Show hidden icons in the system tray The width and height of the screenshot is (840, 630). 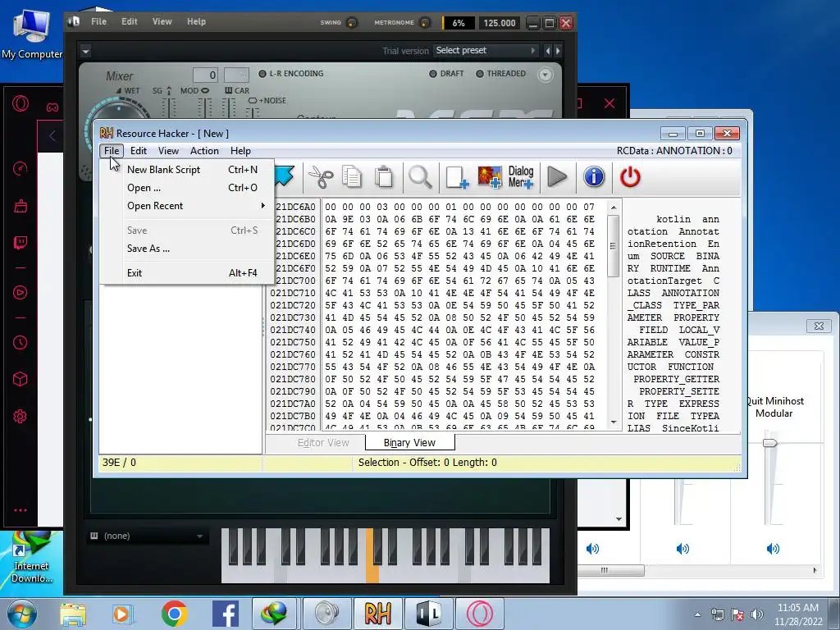click(x=697, y=615)
